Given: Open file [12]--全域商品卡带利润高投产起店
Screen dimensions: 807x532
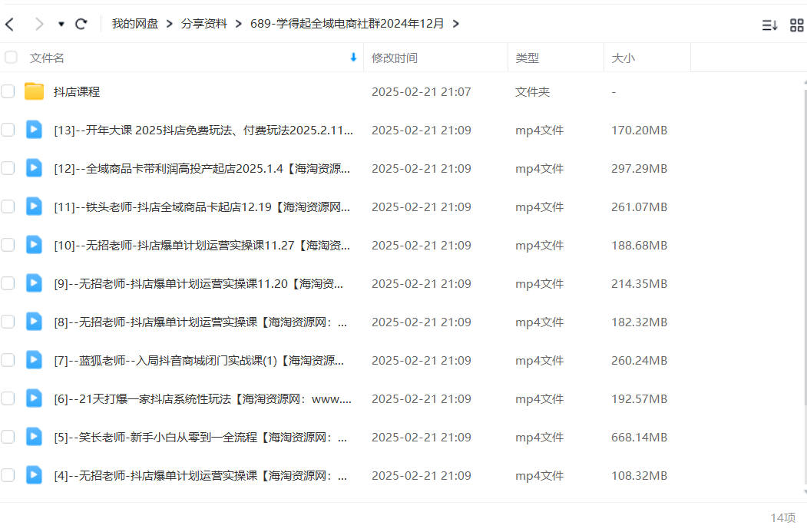Looking at the screenshot, I should coord(202,169).
